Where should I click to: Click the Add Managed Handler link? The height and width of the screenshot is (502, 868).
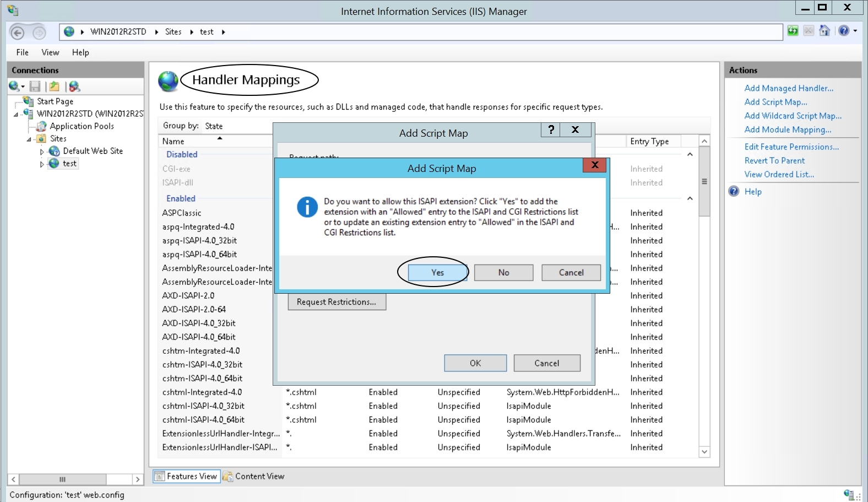pyautogui.click(x=789, y=88)
